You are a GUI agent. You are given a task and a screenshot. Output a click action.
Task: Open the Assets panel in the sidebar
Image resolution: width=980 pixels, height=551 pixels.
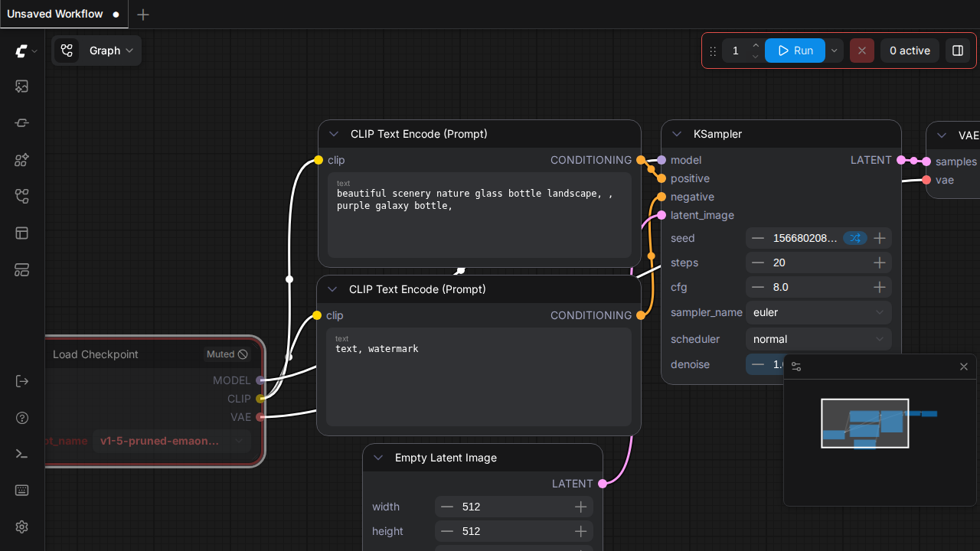(x=21, y=86)
